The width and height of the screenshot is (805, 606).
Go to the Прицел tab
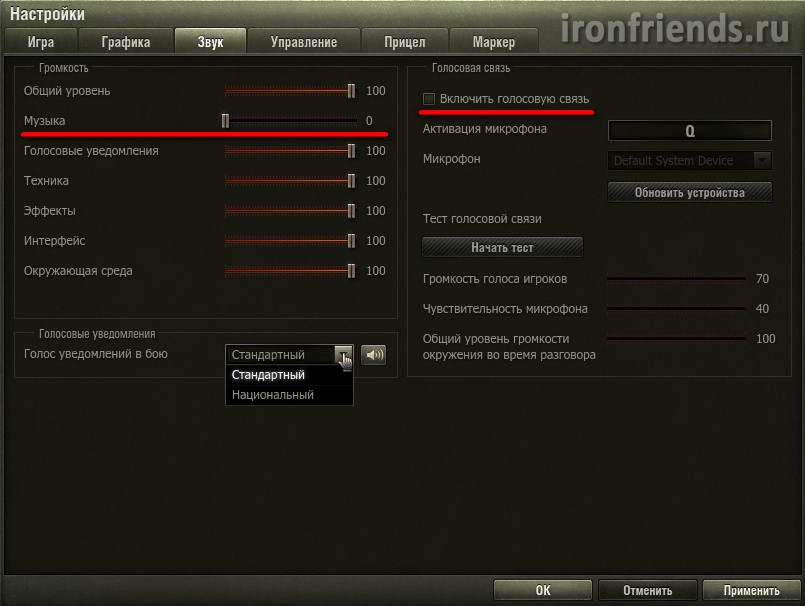[405, 42]
